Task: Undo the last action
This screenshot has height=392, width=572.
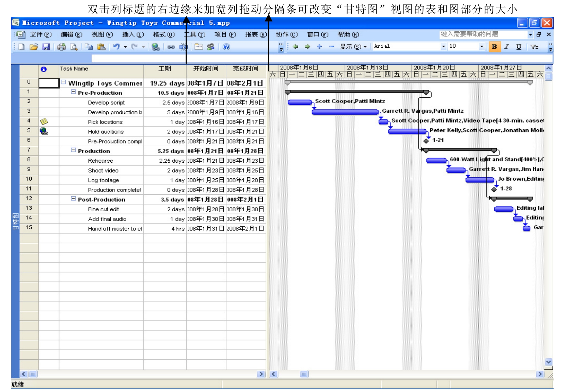Action: (x=116, y=47)
